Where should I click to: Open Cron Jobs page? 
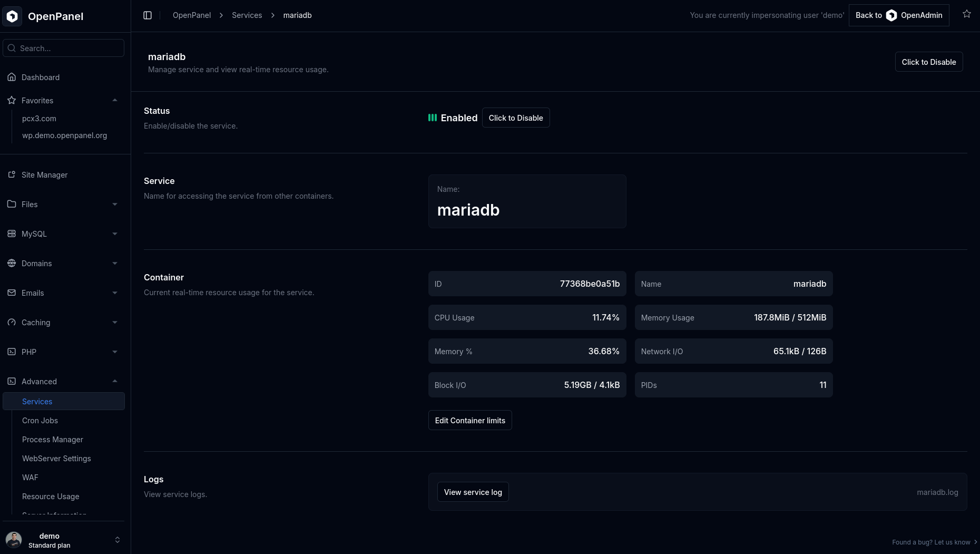[x=40, y=420]
